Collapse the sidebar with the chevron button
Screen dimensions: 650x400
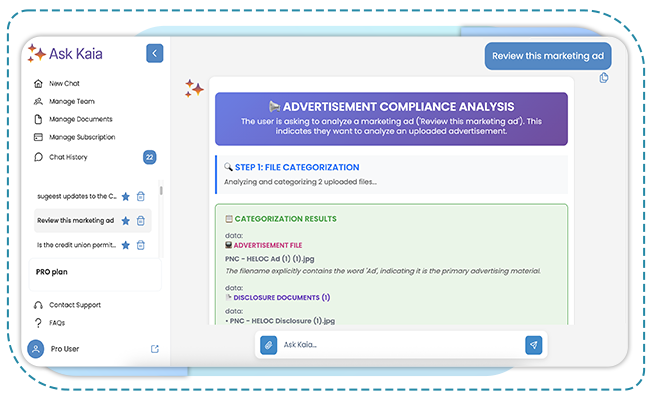(155, 53)
